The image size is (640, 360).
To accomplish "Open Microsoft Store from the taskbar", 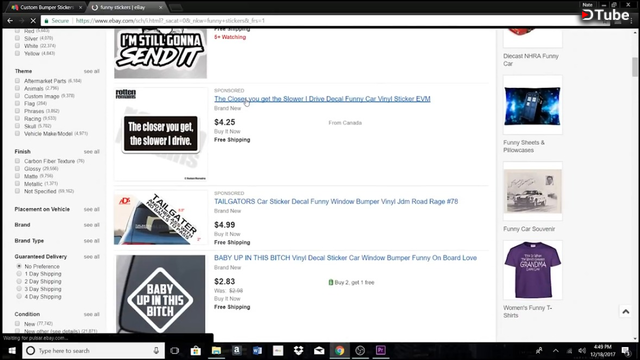I will [x=196, y=351].
